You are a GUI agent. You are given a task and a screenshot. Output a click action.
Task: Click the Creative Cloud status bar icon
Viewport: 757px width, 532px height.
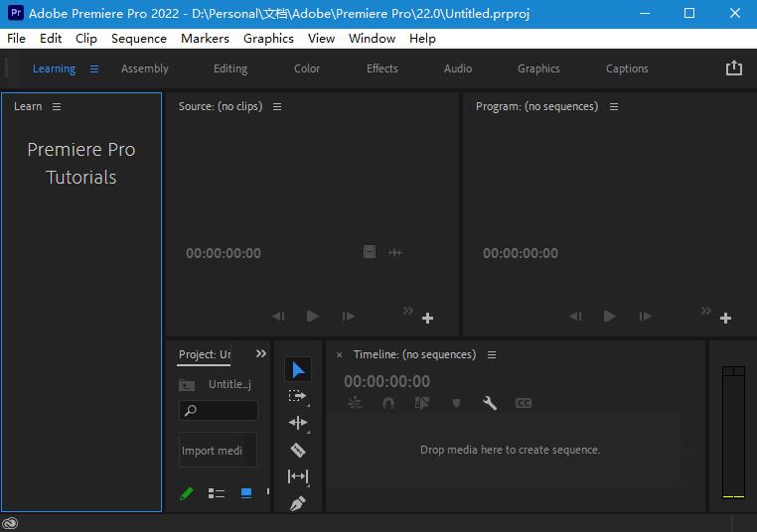[x=10, y=523]
